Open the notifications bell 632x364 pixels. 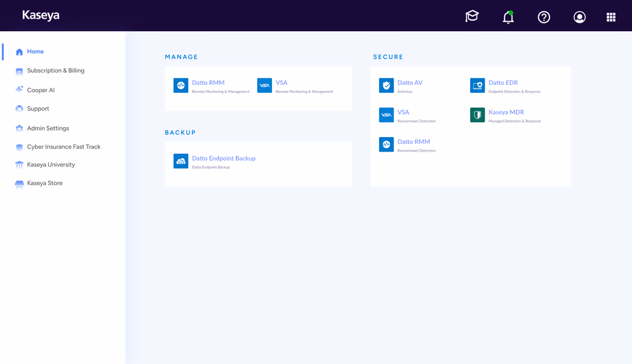(508, 17)
